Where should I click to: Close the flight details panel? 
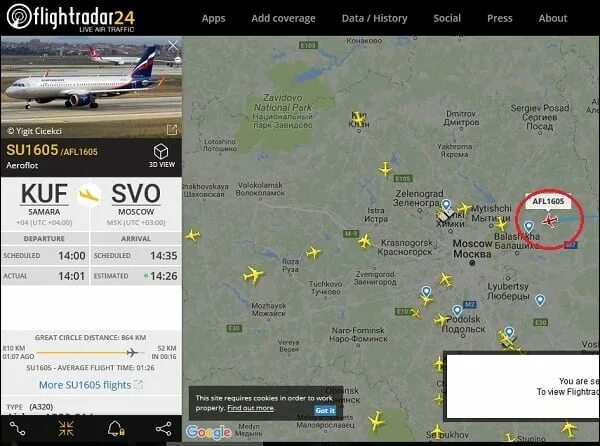coord(173,46)
